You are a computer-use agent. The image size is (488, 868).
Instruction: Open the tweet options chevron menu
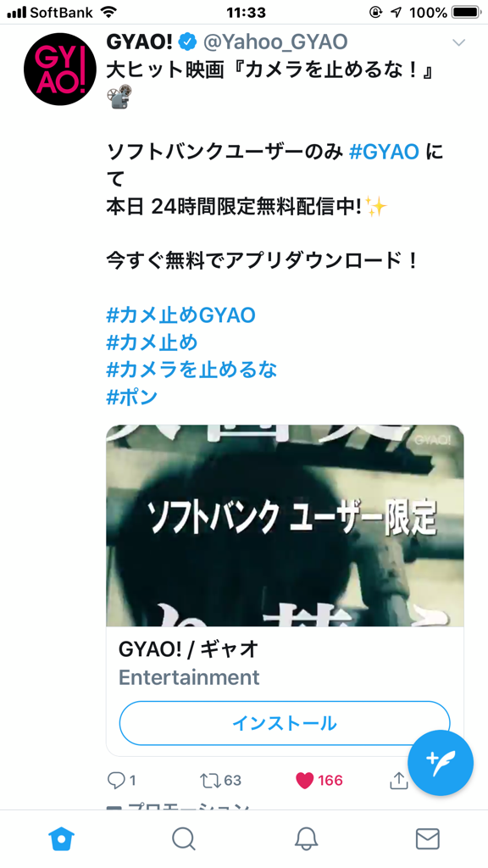click(x=458, y=42)
